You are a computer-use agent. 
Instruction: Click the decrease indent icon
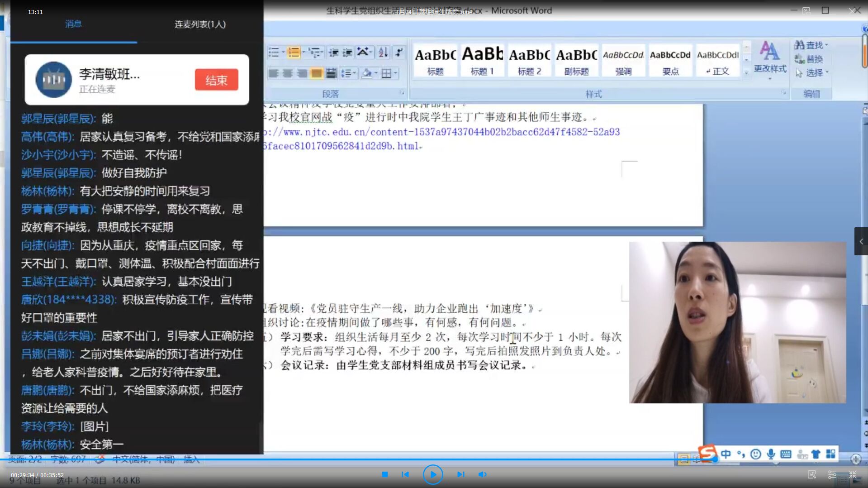pyautogui.click(x=334, y=53)
